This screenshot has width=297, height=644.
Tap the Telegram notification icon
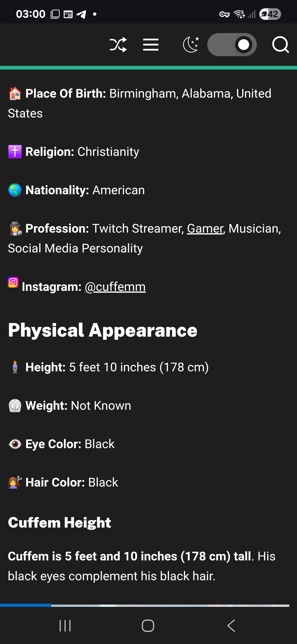pos(81,14)
